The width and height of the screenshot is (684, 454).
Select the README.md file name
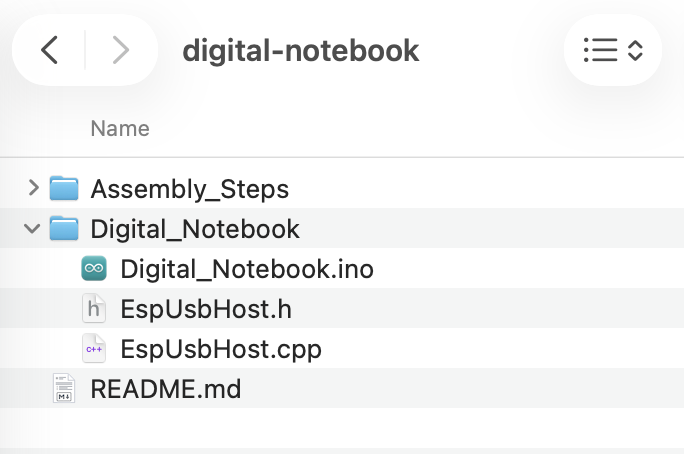[166, 389]
